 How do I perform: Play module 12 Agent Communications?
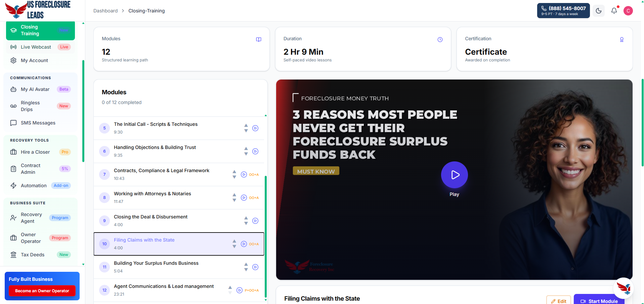point(240,290)
